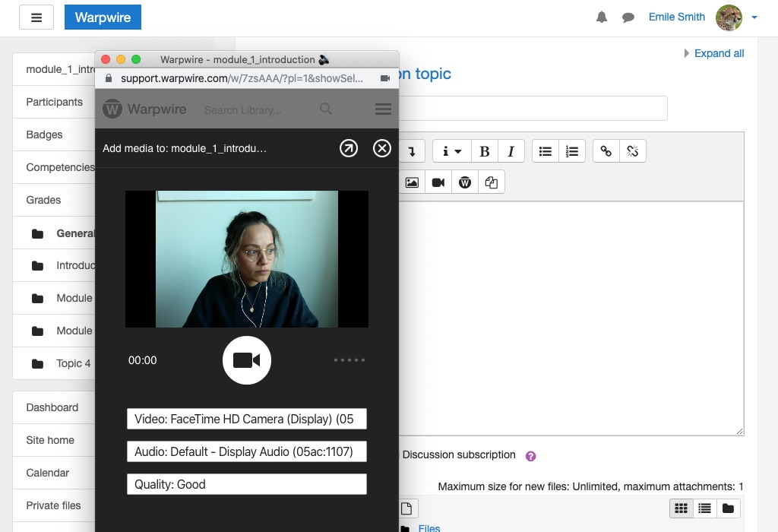Click inside the message text area
778x532 pixels.
pos(571,318)
